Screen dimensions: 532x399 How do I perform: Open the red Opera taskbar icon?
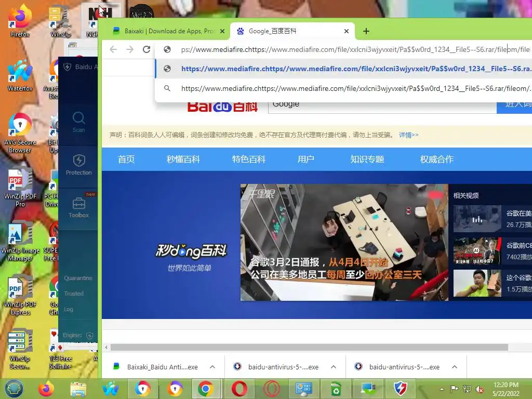240,389
